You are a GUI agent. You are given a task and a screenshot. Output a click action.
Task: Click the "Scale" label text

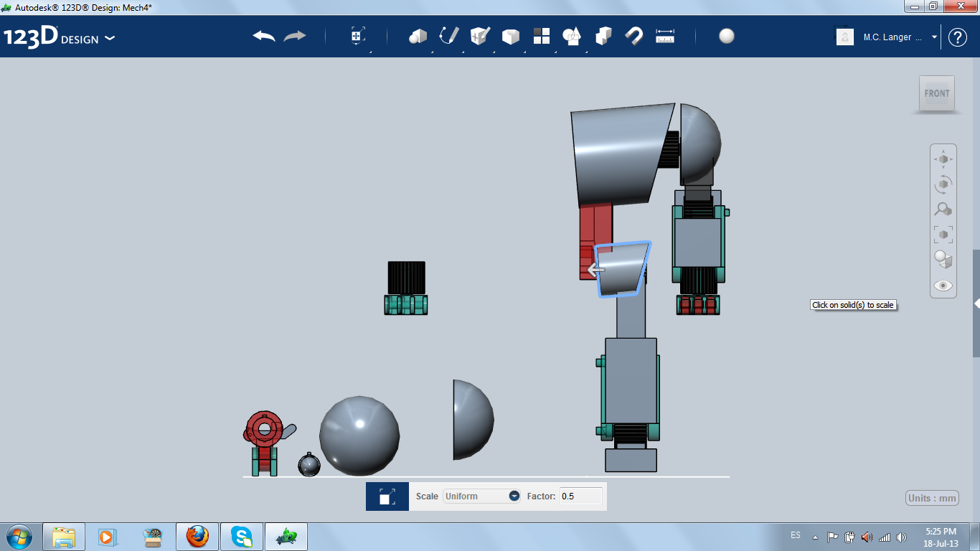(427, 496)
